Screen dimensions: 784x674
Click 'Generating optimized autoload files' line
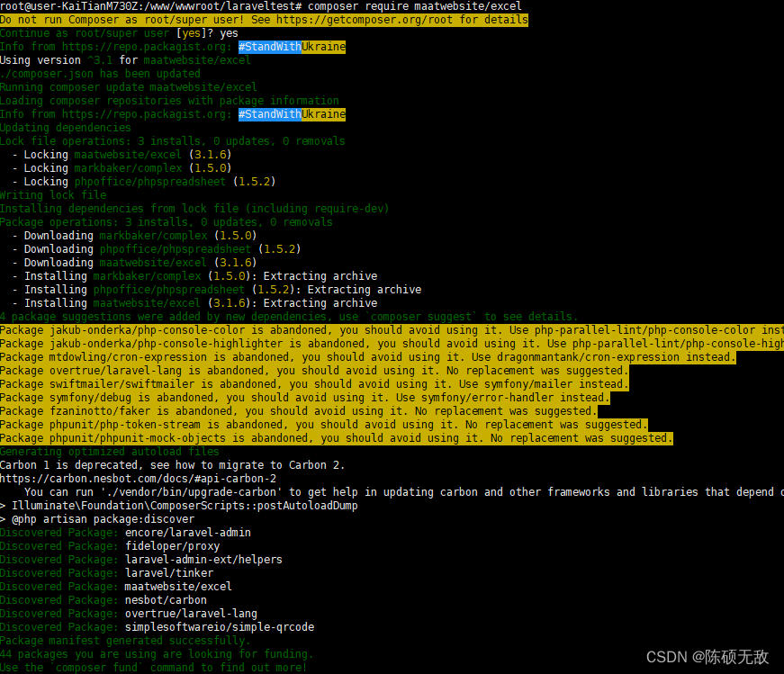coord(110,452)
